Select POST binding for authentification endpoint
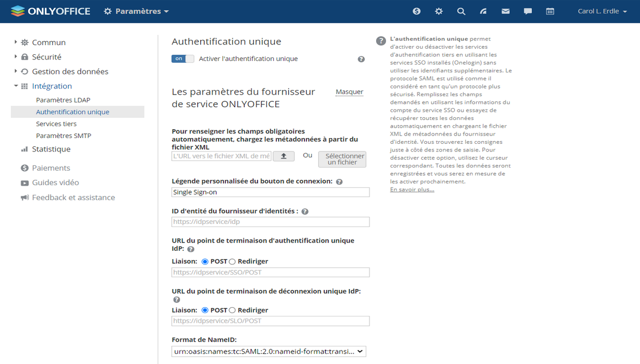The image size is (640, 364). click(205, 262)
